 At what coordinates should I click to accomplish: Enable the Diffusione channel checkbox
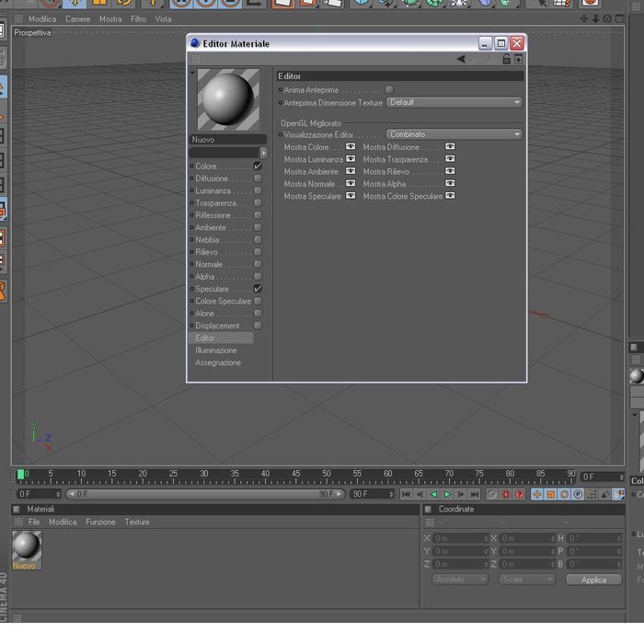(258, 178)
